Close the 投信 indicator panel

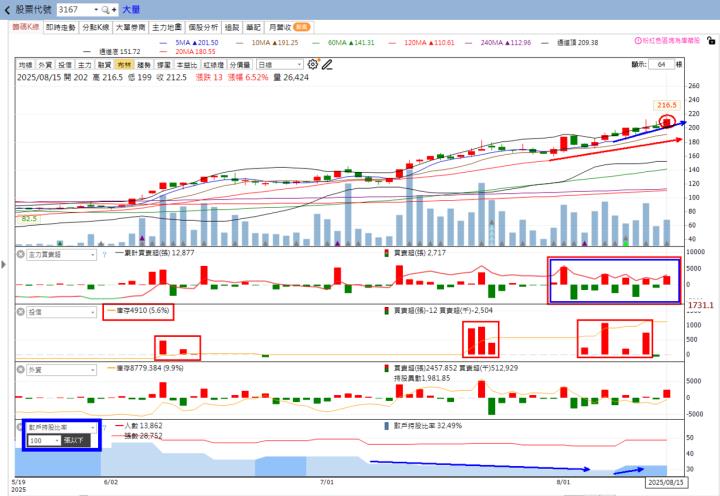pyautogui.click(x=21, y=312)
